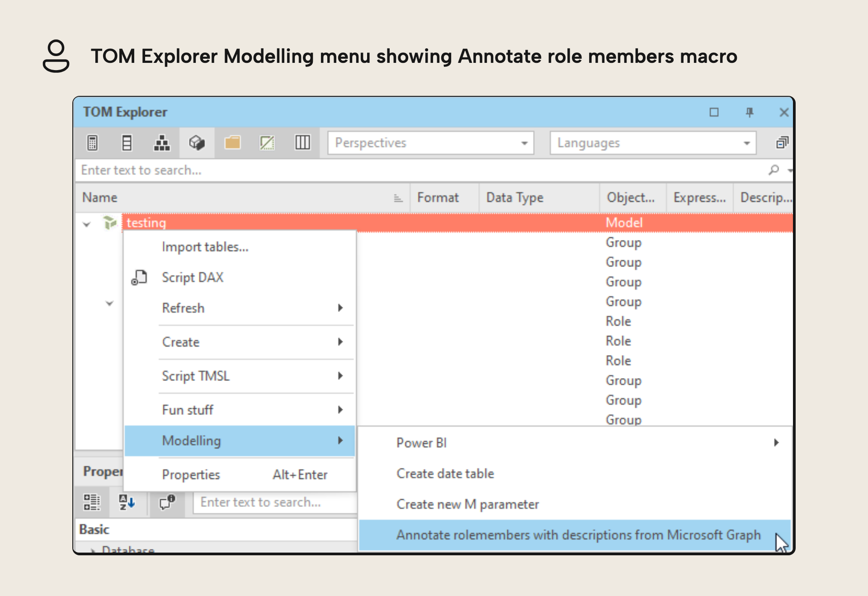Collapse the tree node below testing
Image resolution: width=868 pixels, height=596 pixels.
[x=109, y=303]
